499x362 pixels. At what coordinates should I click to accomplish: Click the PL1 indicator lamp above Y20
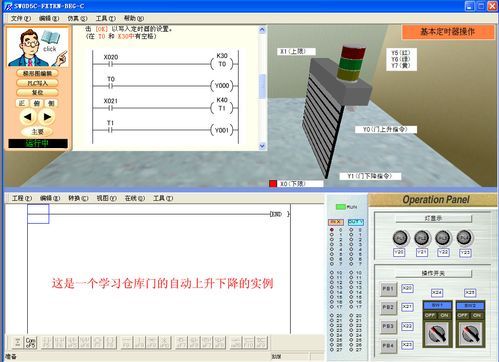[400, 238]
